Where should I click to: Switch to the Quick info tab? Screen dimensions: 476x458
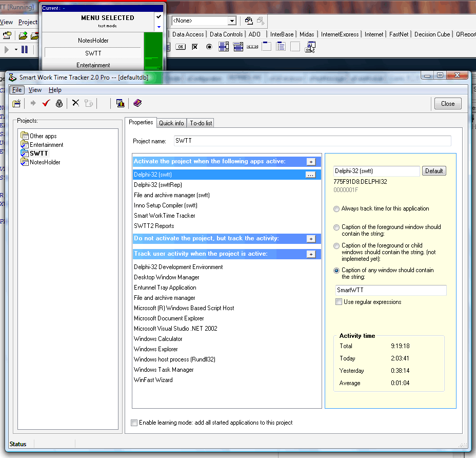[x=171, y=123]
